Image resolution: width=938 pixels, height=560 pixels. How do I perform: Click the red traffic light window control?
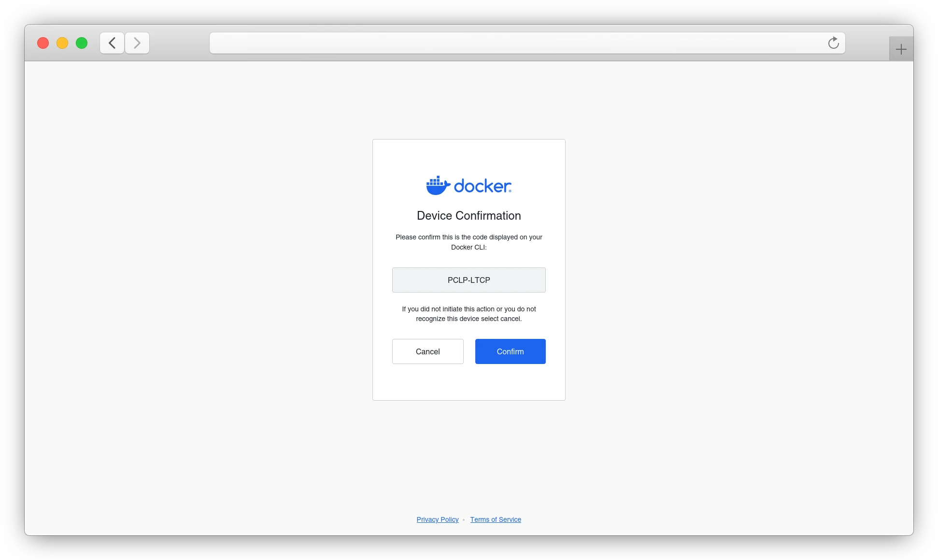(43, 43)
